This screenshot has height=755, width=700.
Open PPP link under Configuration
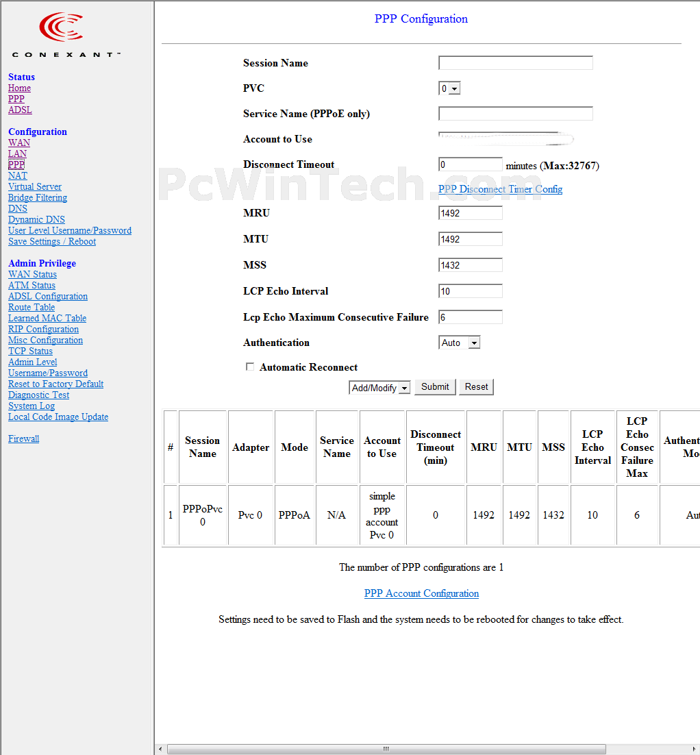pos(16,164)
